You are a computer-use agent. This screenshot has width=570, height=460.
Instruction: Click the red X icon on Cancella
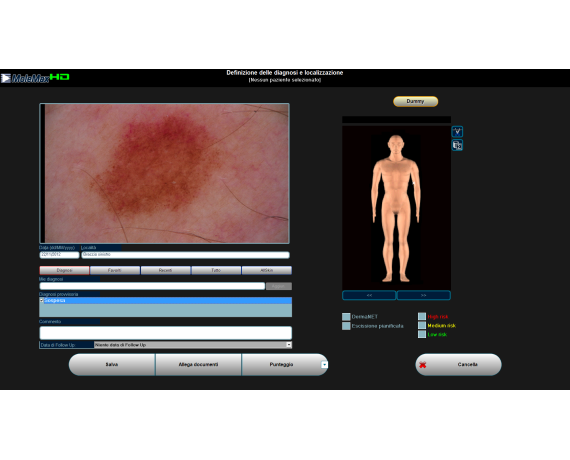click(422, 365)
